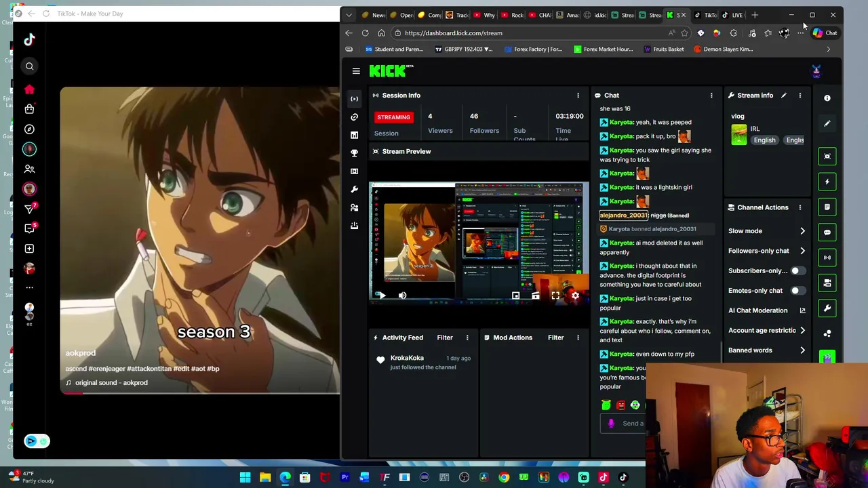Open Chat panel options menu
This screenshot has height=488, width=868.
click(711, 96)
